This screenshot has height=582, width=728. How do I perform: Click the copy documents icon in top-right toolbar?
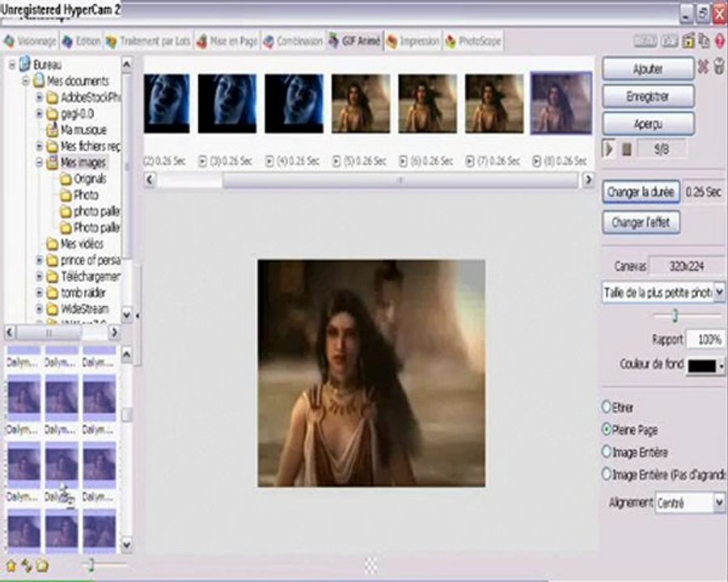point(705,41)
